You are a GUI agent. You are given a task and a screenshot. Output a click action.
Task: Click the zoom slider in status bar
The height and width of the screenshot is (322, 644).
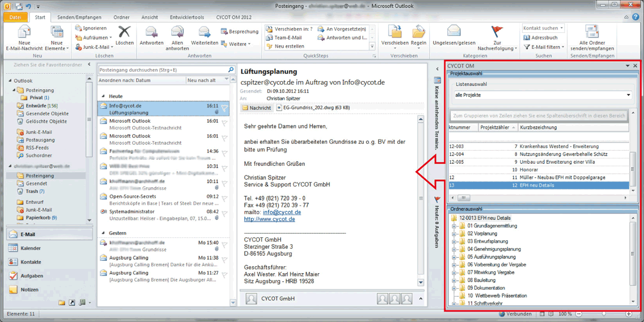604,314
